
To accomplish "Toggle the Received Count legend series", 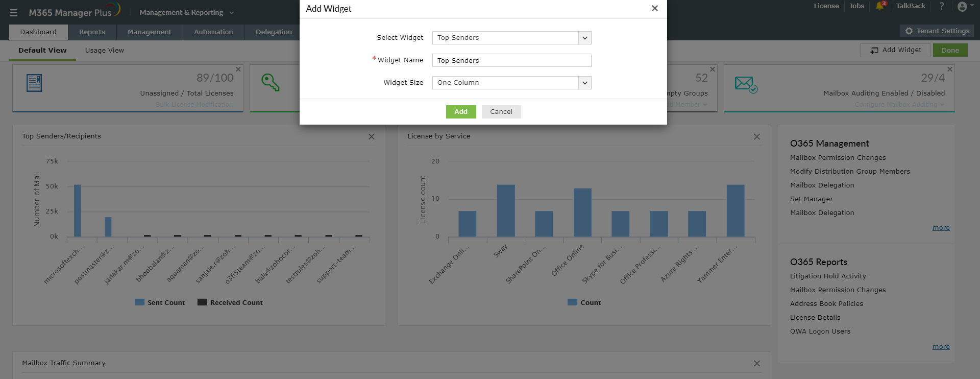I will pyautogui.click(x=230, y=302).
